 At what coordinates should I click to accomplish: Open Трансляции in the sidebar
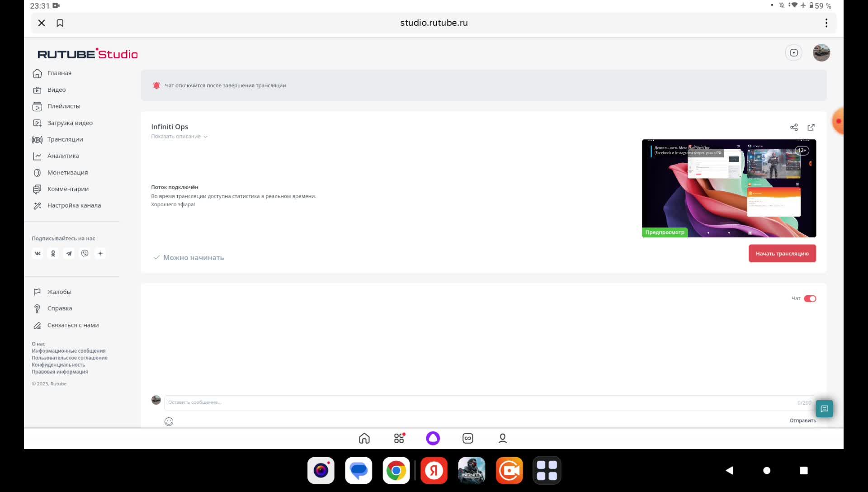(x=65, y=139)
